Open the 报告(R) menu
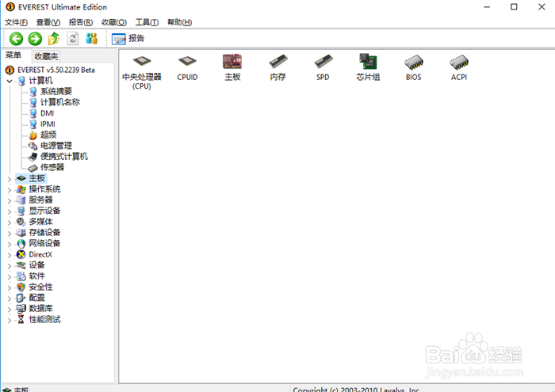Viewport: 555px width, 392px height. pos(81,22)
